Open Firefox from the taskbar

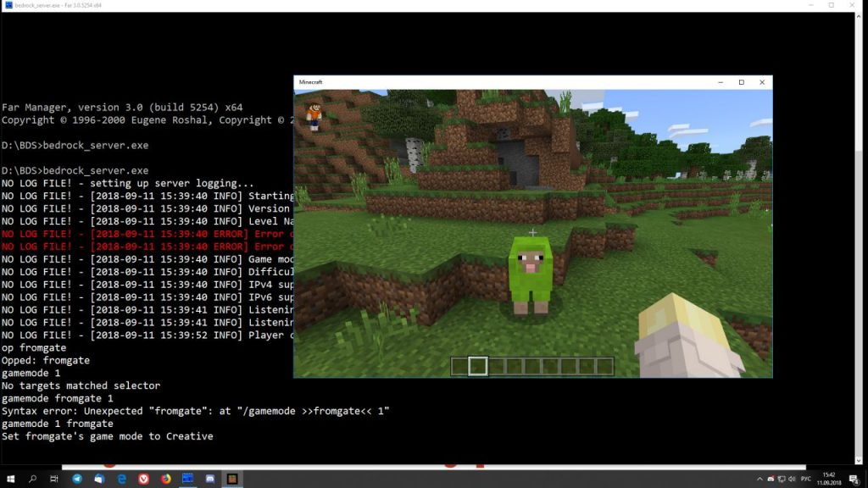click(x=166, y=480)
